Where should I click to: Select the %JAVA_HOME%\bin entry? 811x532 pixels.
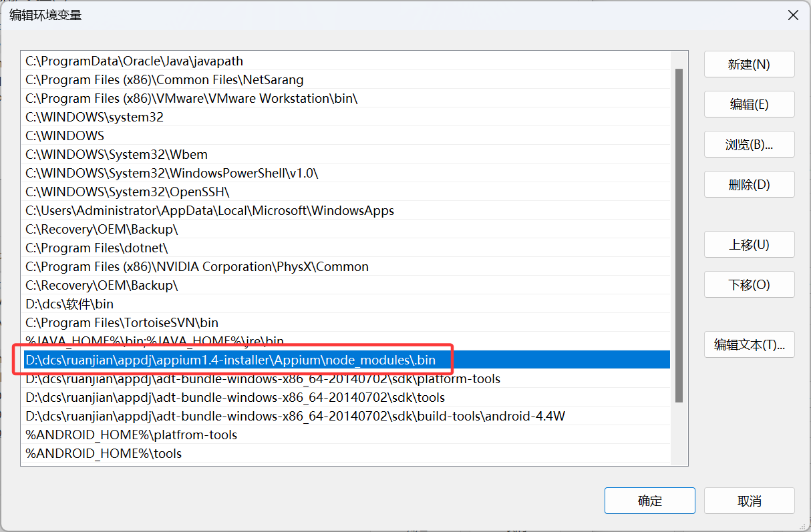[x=345, y=341]
